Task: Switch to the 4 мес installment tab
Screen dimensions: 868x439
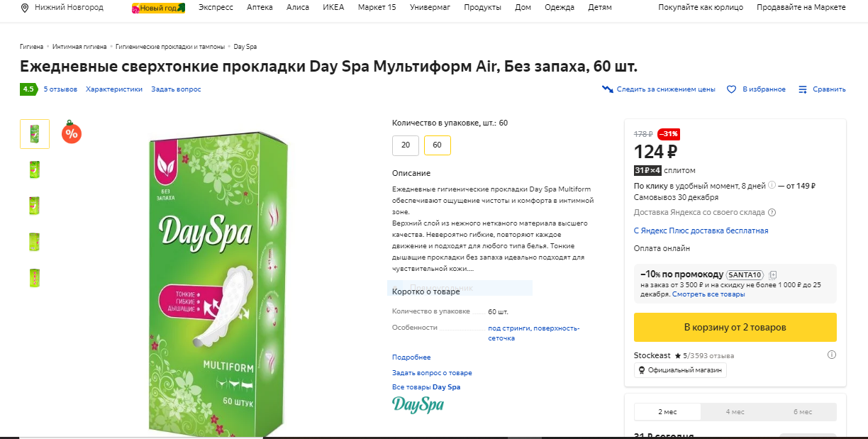Action: point(735,411)
